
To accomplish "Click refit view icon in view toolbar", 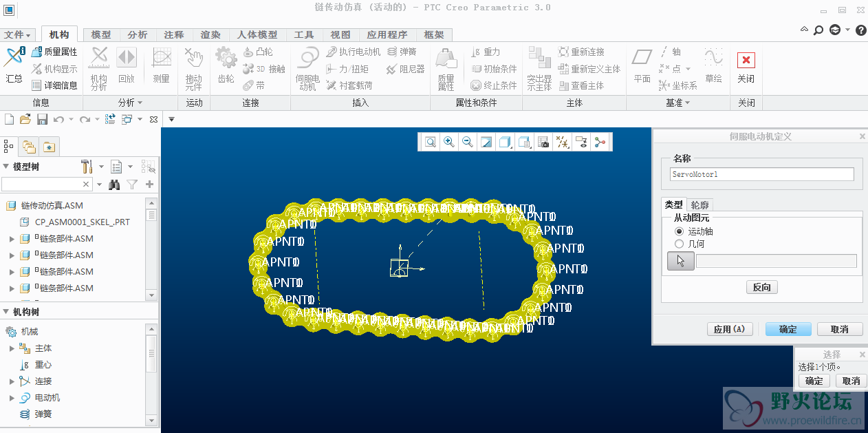I will (x=431, y=142).
